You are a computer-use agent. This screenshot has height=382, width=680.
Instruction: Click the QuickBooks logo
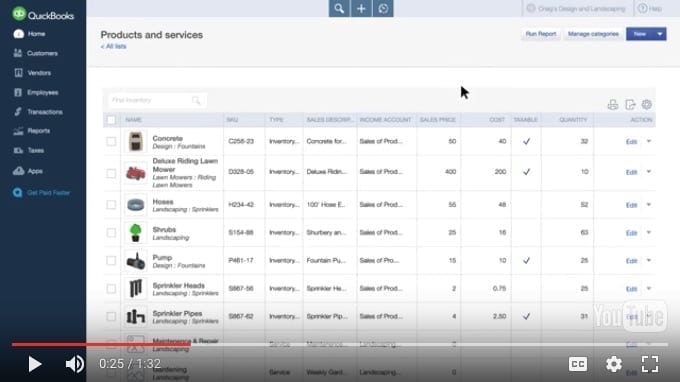(x=43, y=15)
